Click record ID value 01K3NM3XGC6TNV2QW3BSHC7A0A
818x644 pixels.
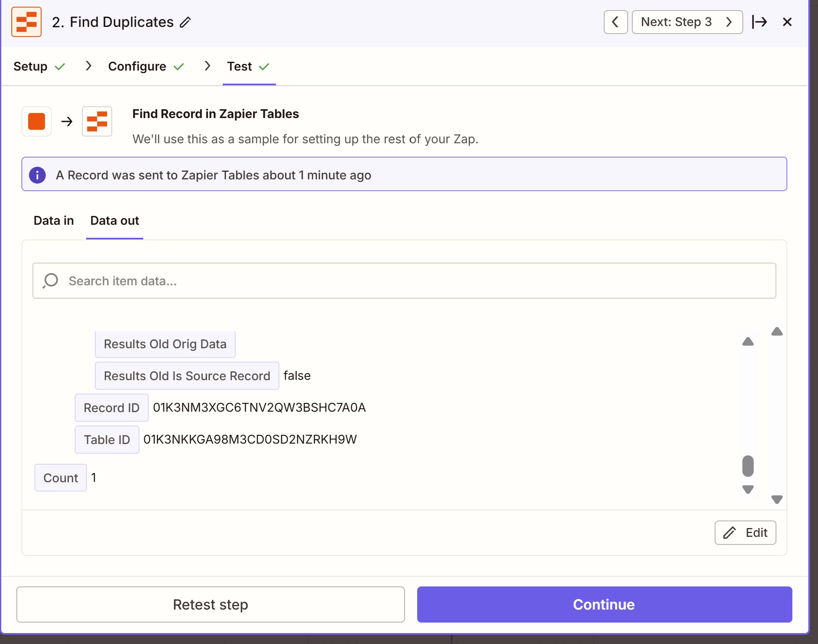coord(259,407)
